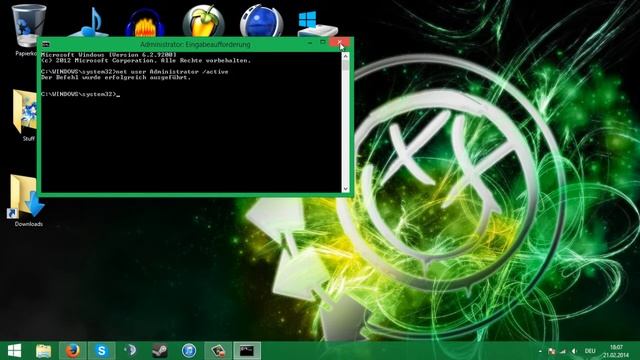Open the volume speaker tray icon

click(x=574, y=351)
